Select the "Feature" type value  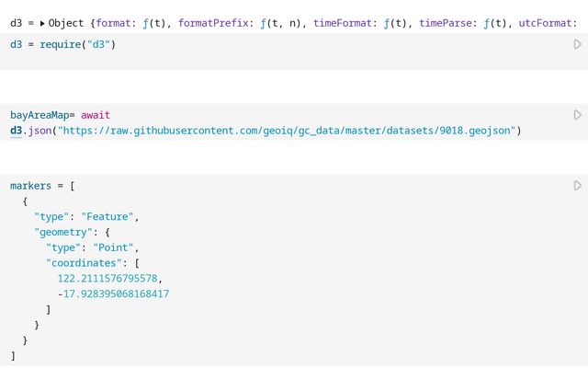(x=109, y=216)
